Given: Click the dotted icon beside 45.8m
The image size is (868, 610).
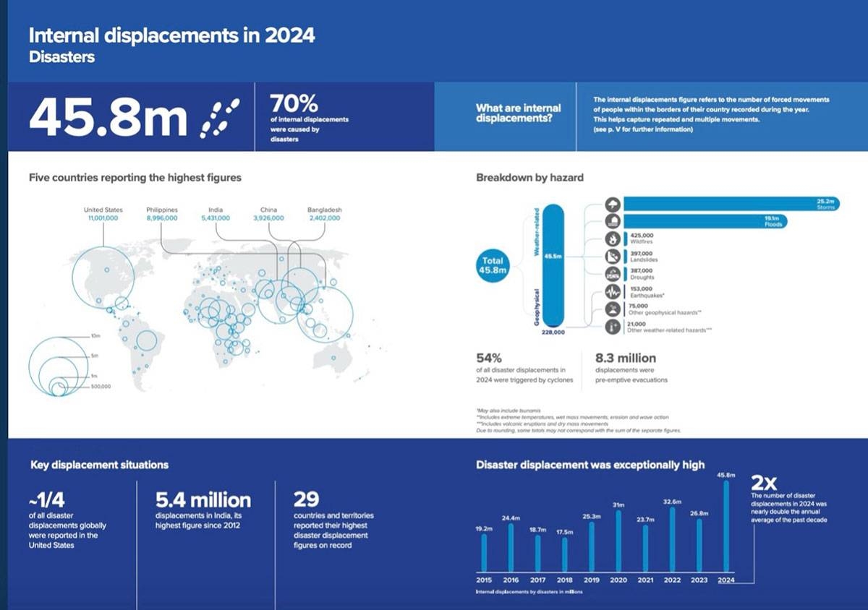Looking at the screenshot, I should pos(217,119).
